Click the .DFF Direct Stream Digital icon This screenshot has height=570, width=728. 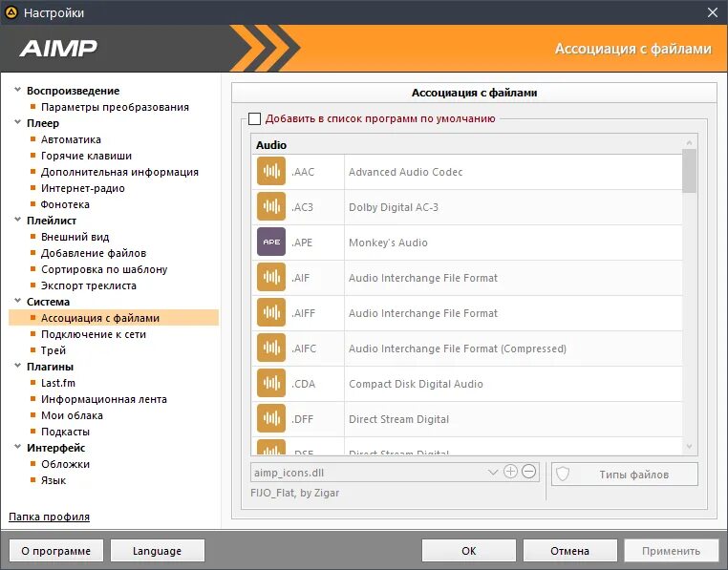click(x=271, y=418)
